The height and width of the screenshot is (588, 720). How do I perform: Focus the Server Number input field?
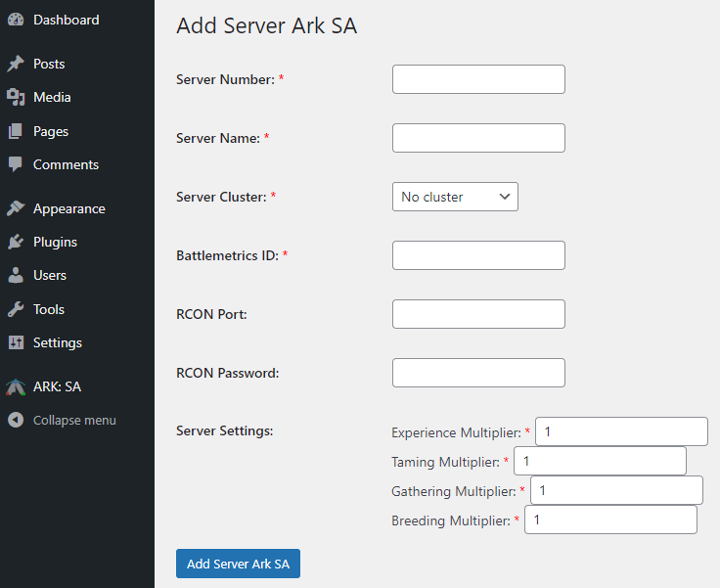click(x=478, y=79)
